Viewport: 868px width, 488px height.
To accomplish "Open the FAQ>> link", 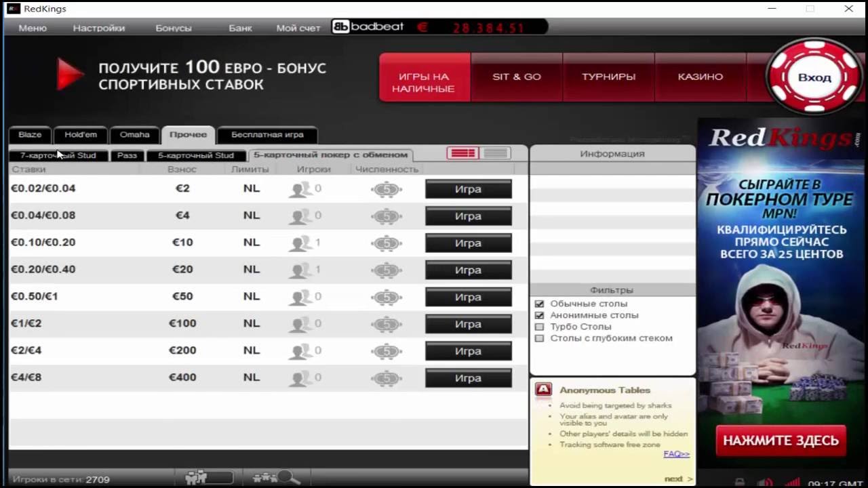I will click(x=676, y=454).
